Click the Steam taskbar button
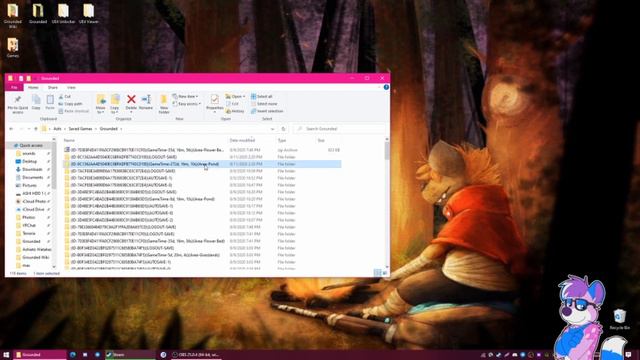Screen dimensions: 640x360 click(130, 355)
